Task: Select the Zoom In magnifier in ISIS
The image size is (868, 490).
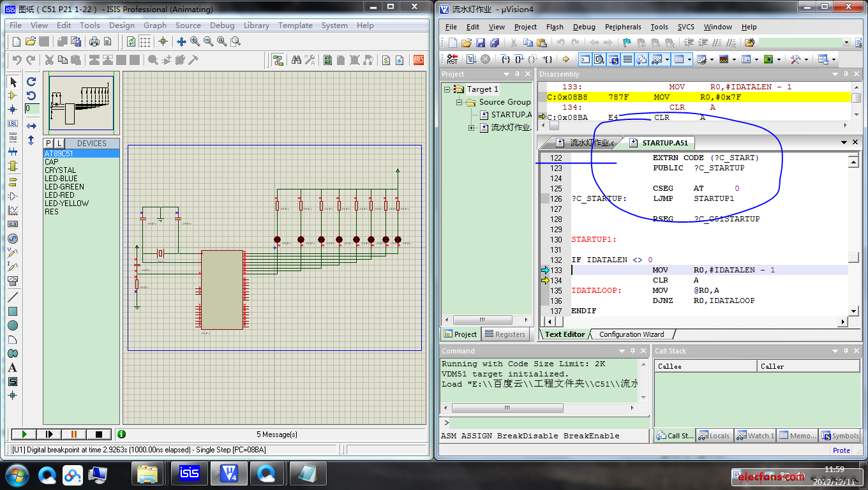Action: [195, 41]
